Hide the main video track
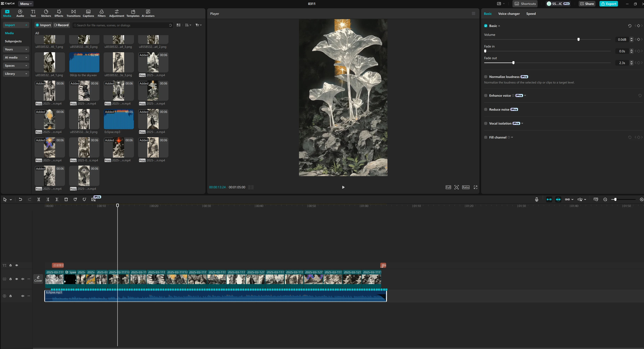644x349 pixels. [x=17, y=279]
